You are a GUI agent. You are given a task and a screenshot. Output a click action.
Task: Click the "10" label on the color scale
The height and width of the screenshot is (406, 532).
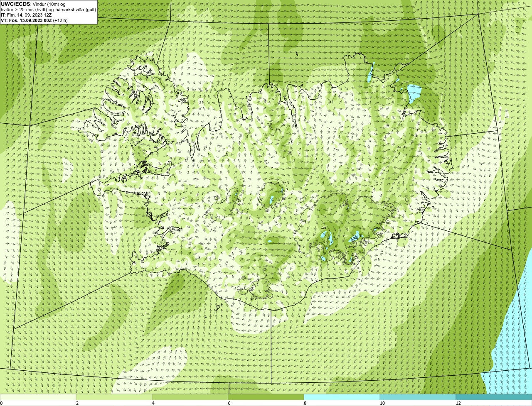coord(382,403)
